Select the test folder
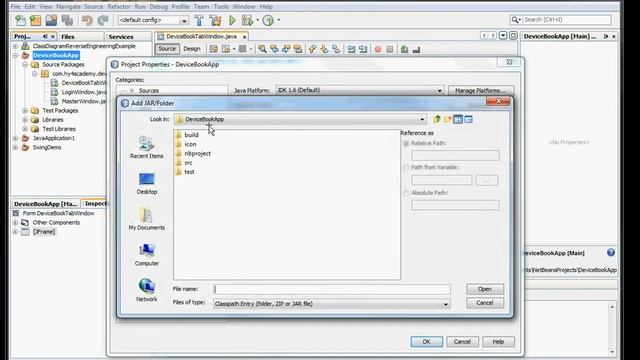The image size is (640, 360). [x=184, y=172]
